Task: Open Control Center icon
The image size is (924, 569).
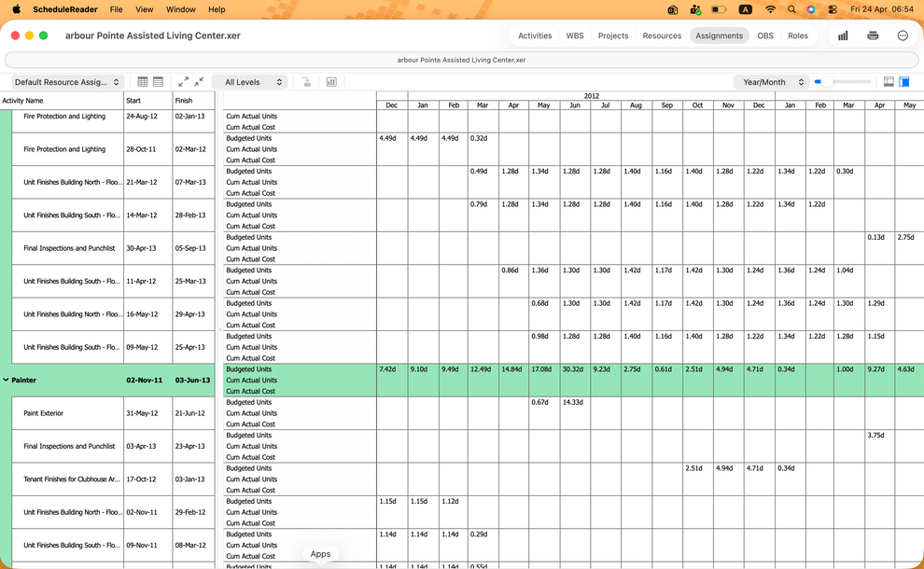Action: click(833, 9)
